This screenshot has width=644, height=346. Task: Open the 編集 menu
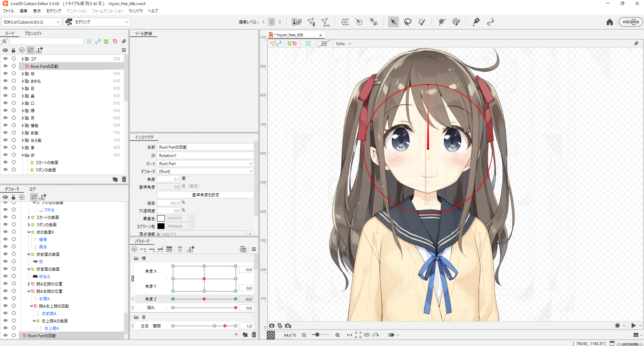tap(24, 11)
